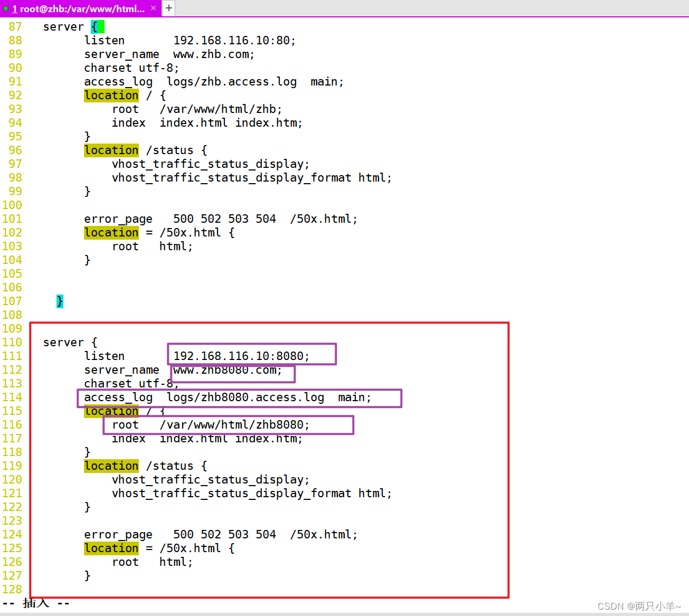Image resolution: width=689 pixels, height=616 pixels.
Task: Click logs/zhb.access.log on line 91
Action: point(232,82)
